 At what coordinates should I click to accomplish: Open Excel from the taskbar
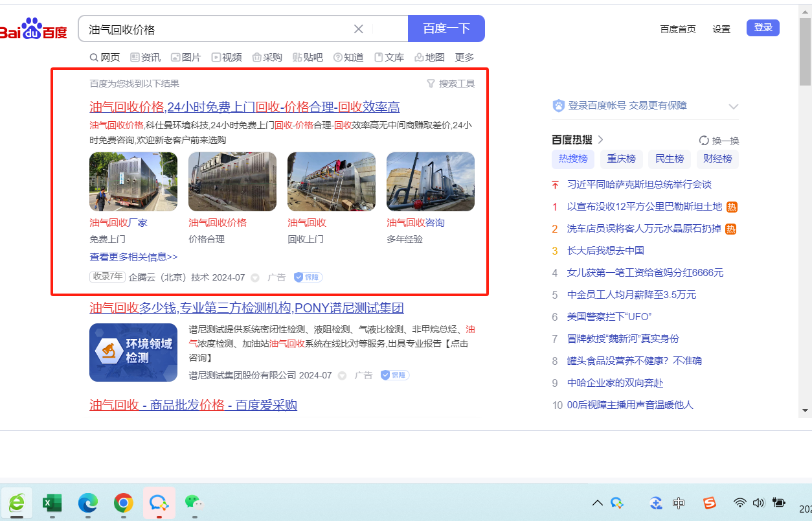[x=52, y=502]
